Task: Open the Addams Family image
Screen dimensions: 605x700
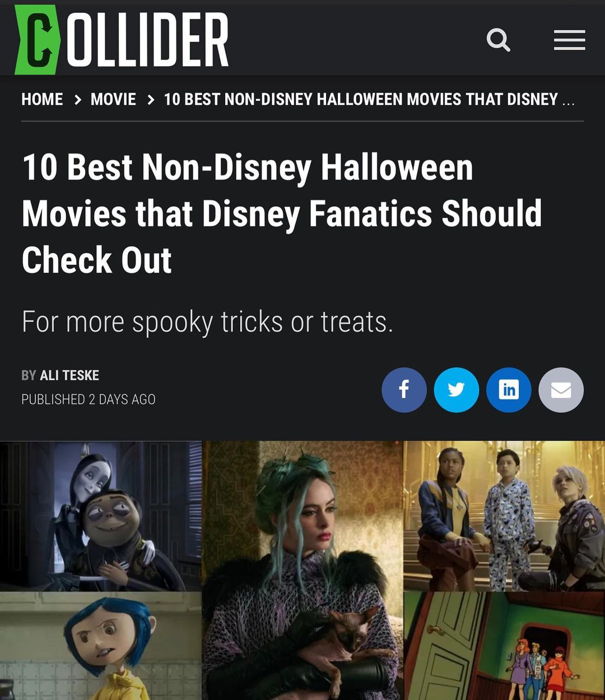Action: tap(100, 516)
